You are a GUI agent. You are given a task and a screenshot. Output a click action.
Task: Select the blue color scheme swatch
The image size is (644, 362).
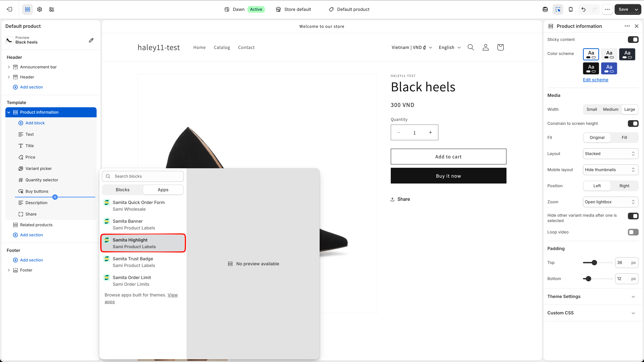click(609, 68)
